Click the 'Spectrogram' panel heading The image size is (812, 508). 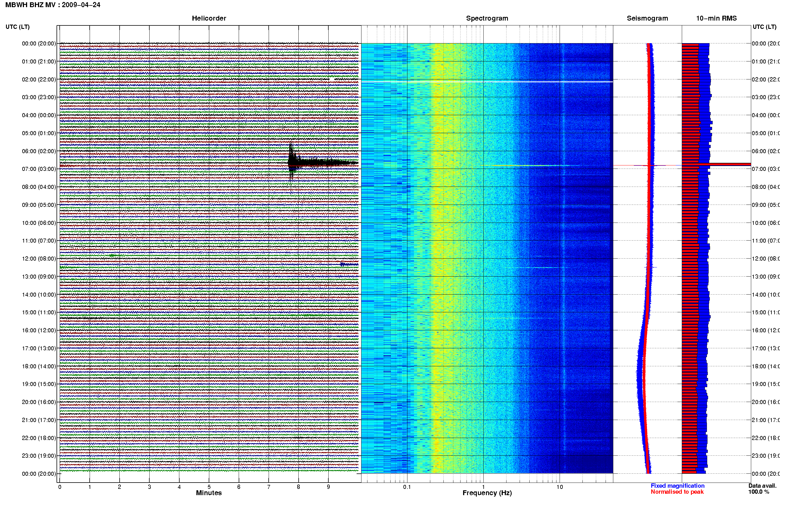tap(487, 18)
